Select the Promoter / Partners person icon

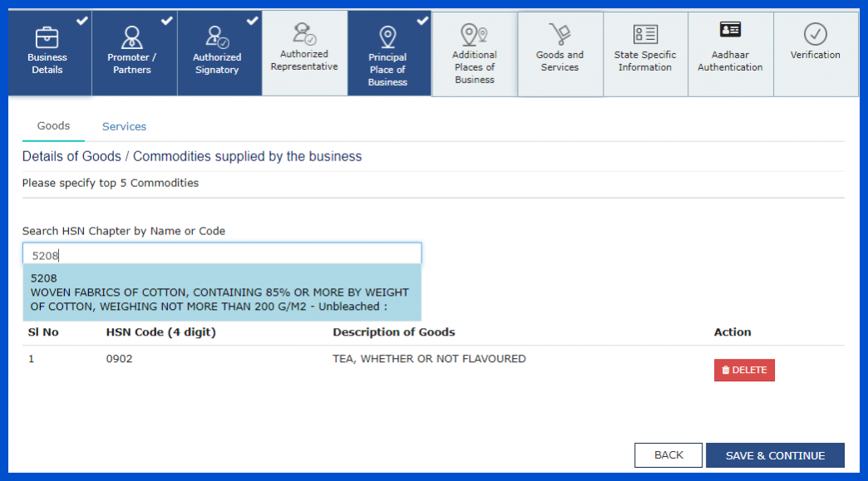click(131, 37)
